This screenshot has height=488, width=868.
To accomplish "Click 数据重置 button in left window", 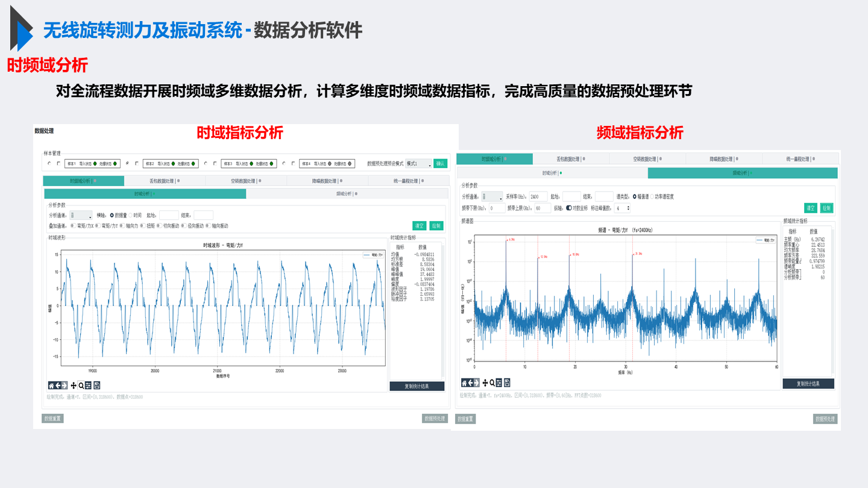I will click(x=52, y=418).
